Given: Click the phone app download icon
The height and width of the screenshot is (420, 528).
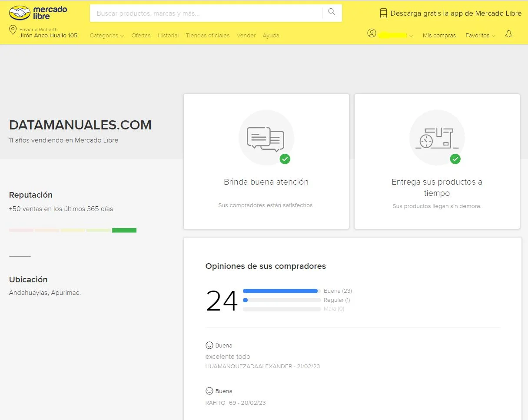Looking at the screenshot, I should 383,13.
